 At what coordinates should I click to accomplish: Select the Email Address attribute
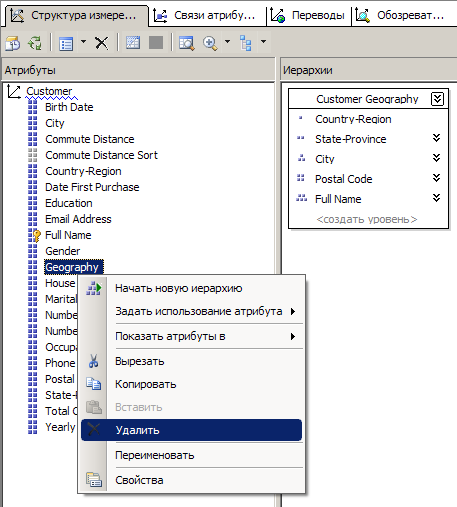click(x=78, y=219)
